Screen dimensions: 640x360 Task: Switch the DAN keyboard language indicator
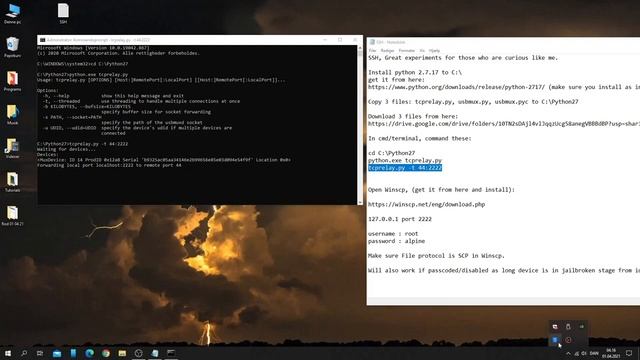click(594, 353)
